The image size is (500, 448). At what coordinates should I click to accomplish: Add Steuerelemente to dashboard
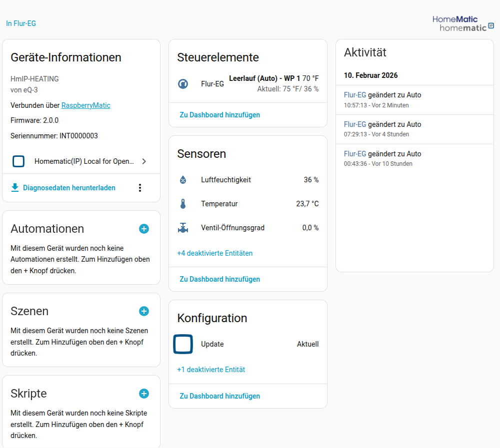220,115
